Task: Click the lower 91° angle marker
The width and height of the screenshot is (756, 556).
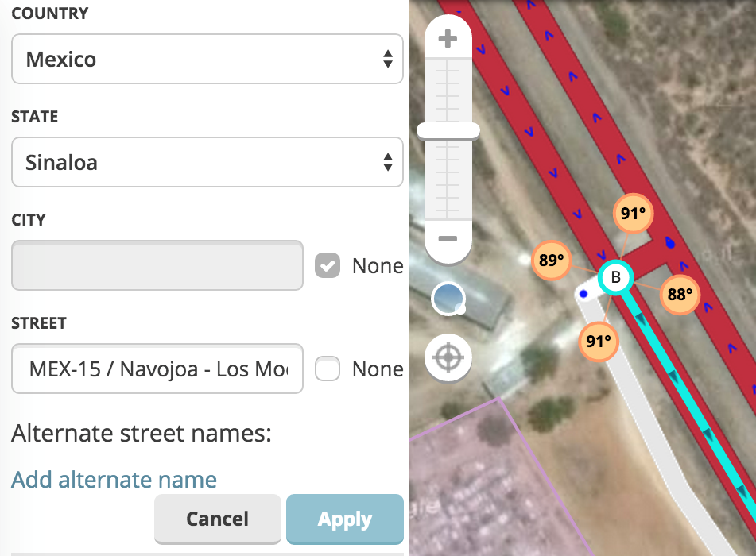Action: [598, 342]
